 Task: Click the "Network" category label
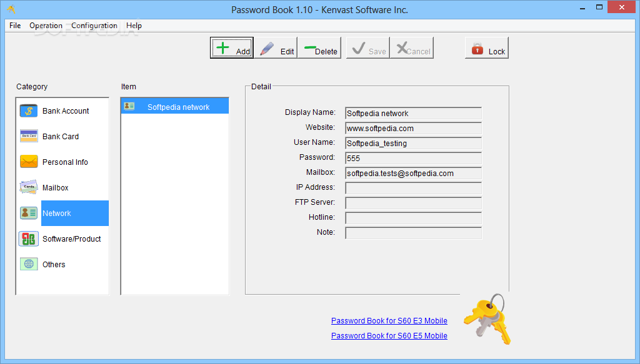point(57,213)
